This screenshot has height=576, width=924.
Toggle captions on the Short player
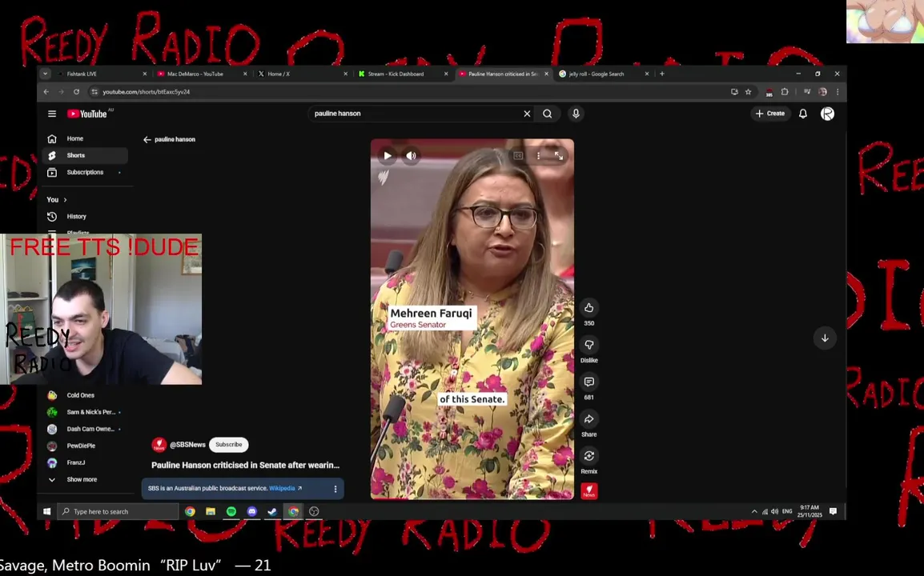518,155
